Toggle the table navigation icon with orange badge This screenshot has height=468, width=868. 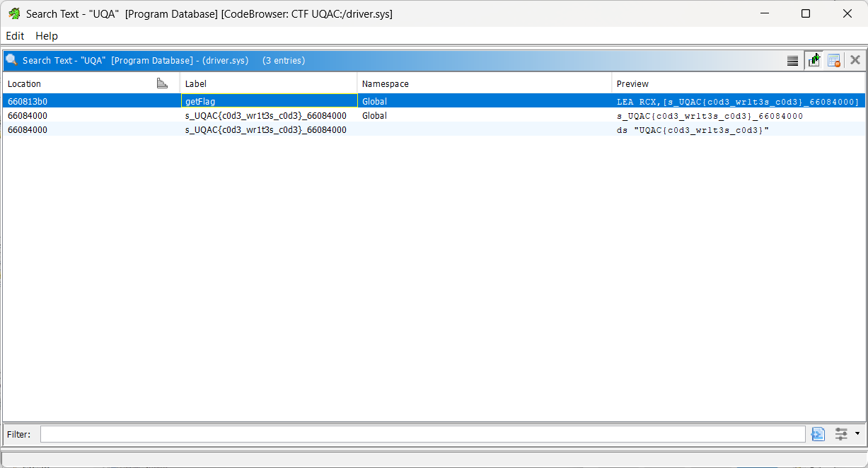pos(834,61)
